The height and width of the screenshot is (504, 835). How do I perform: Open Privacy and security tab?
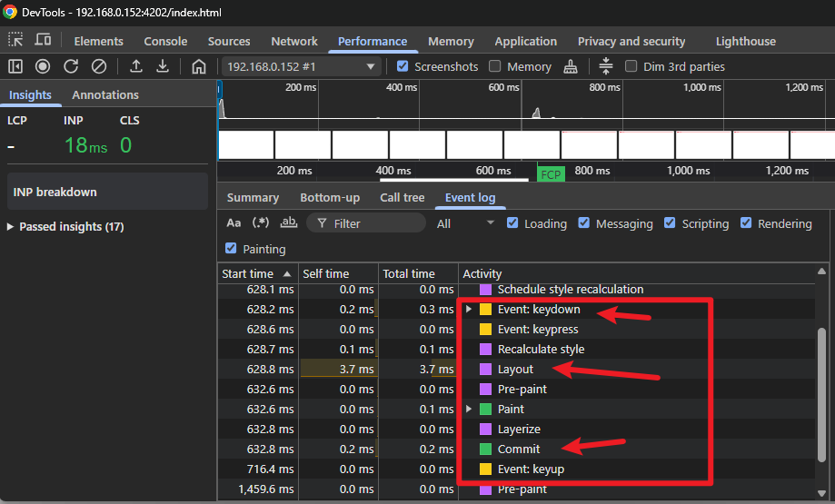coord(631,41)
